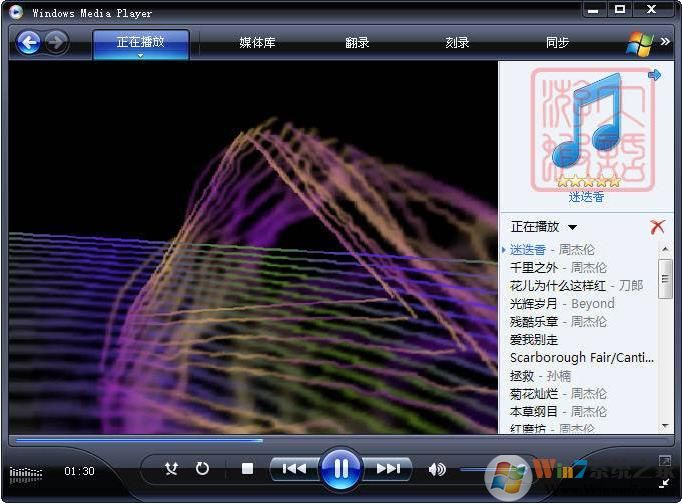Click the equalizer bars icon
This screenshot has width=682, height=504.
point(26,474)
